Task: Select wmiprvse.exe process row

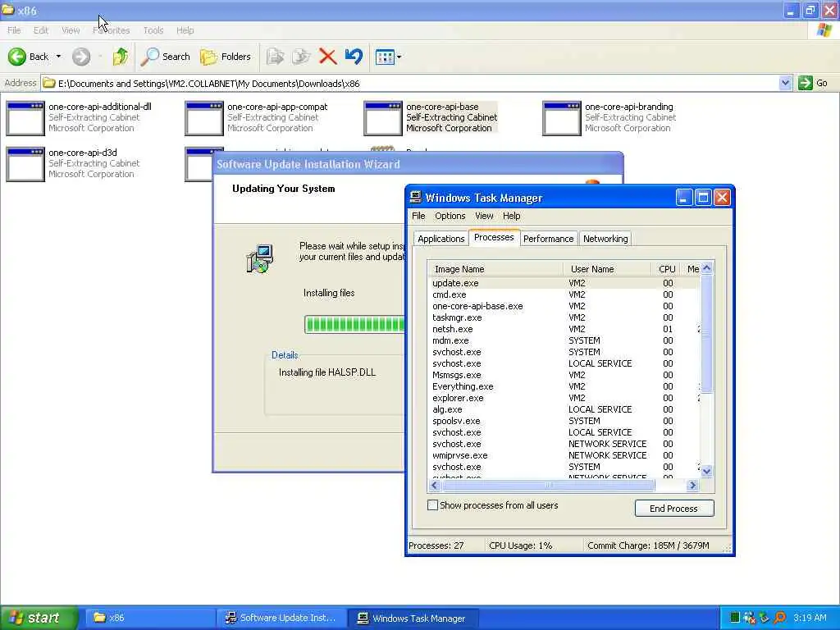Action: (x=564, y=455)
